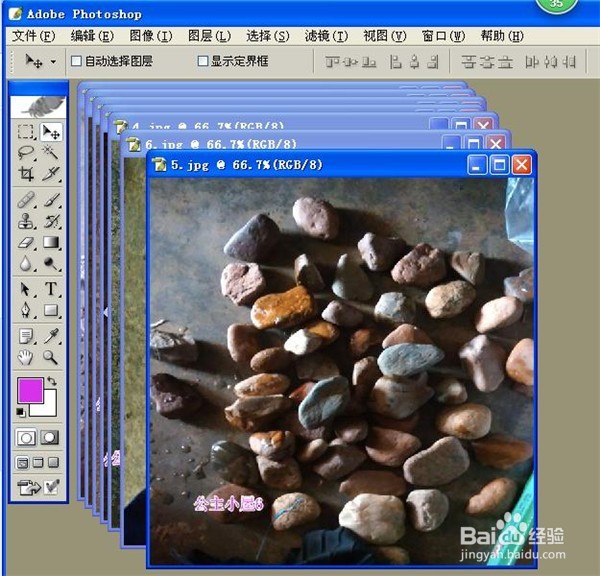This screenshot has height=576, width=600.
Task: Switch to Full Screen mode
Action: tap(54, 463)
